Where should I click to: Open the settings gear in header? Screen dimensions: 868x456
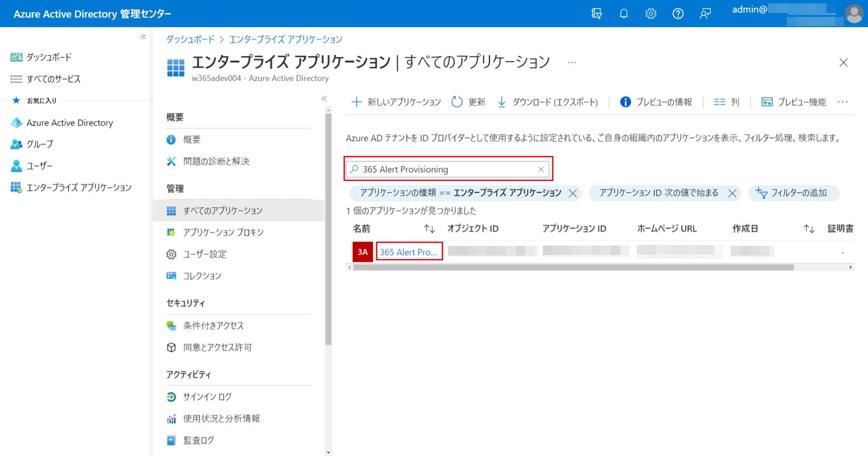(x=651, y=14)
